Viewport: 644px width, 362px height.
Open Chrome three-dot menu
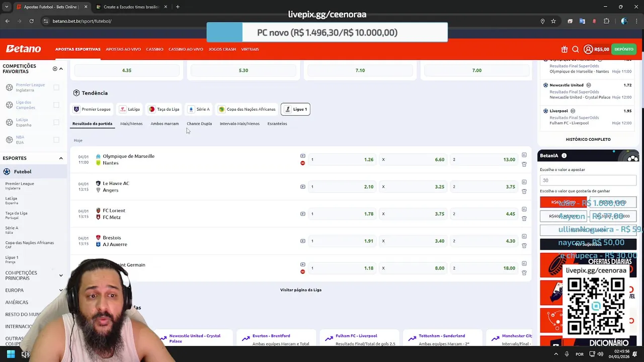[x=637, y=21]
